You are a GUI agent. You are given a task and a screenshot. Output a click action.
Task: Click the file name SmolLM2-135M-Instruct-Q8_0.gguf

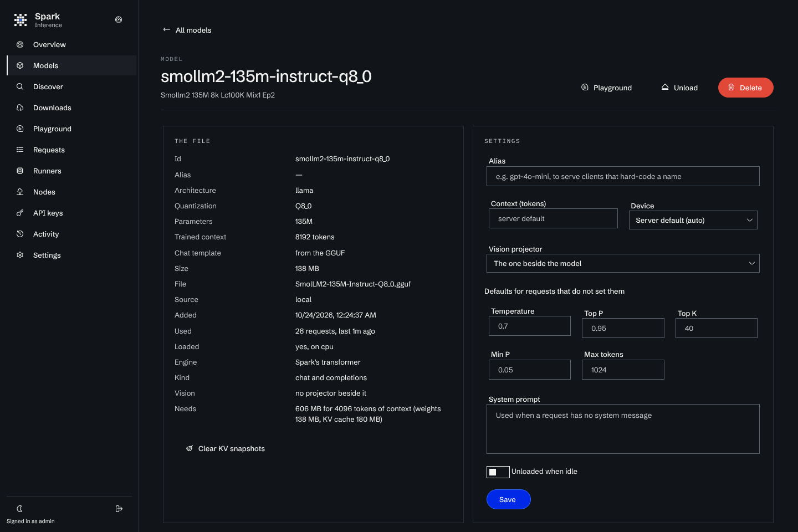(x=353, y=284)
